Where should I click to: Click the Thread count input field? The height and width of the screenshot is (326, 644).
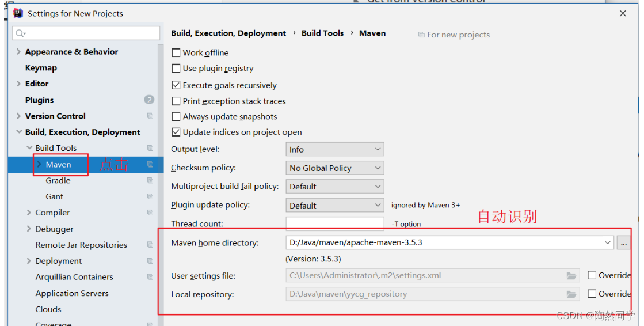(x=335, y=223)
